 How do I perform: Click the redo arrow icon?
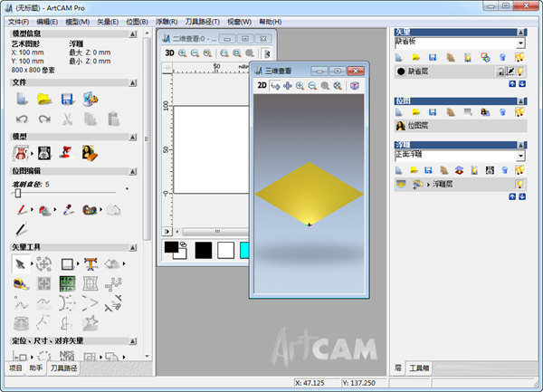(x=44, y=120)
